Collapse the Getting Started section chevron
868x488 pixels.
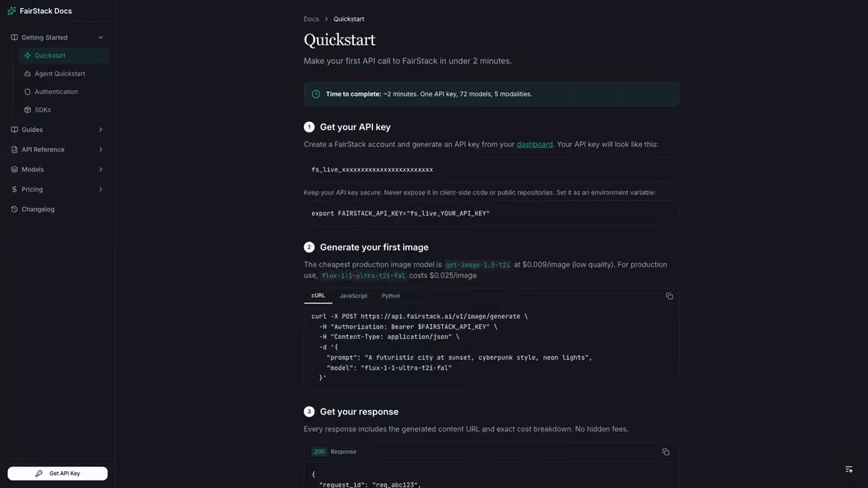pos(101,37)
